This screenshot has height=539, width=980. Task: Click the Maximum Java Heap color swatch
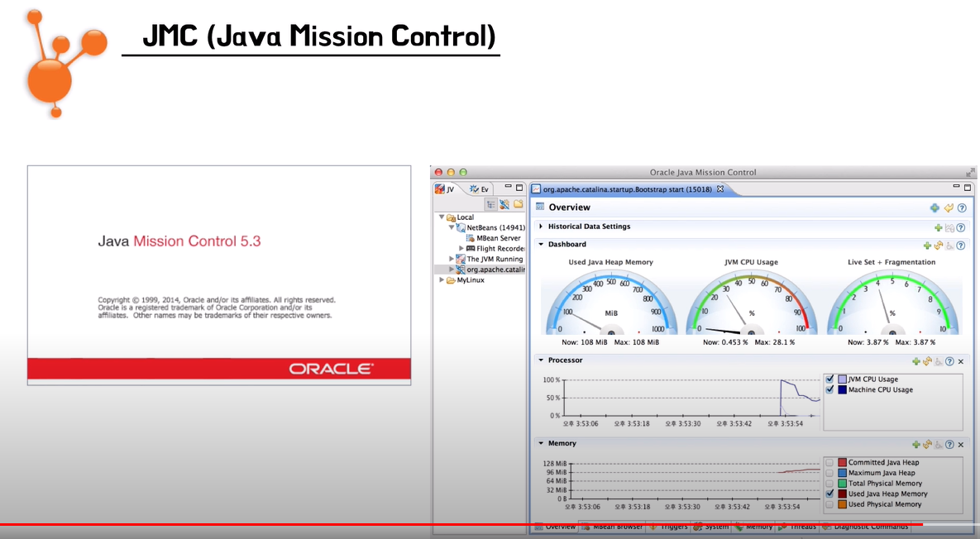pos(842,473)
